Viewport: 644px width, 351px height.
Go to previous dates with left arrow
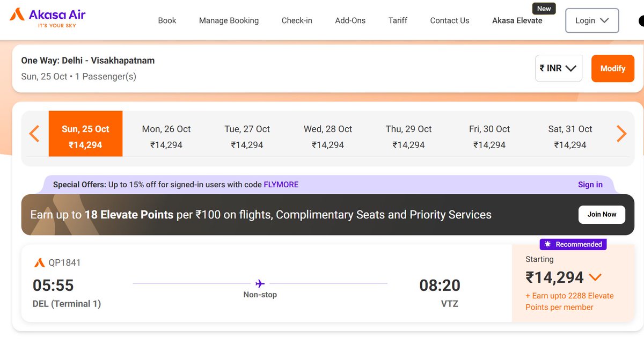[34, 133]
